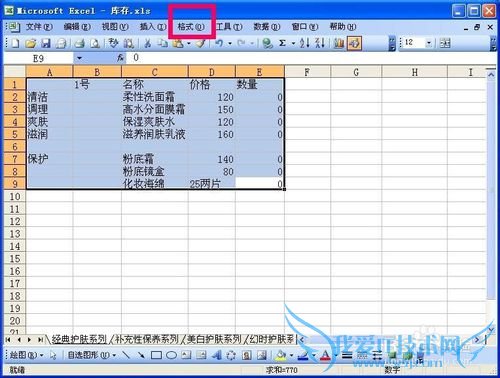Launch the Chart Wizard
500x378 pixels.
[339, 43]
